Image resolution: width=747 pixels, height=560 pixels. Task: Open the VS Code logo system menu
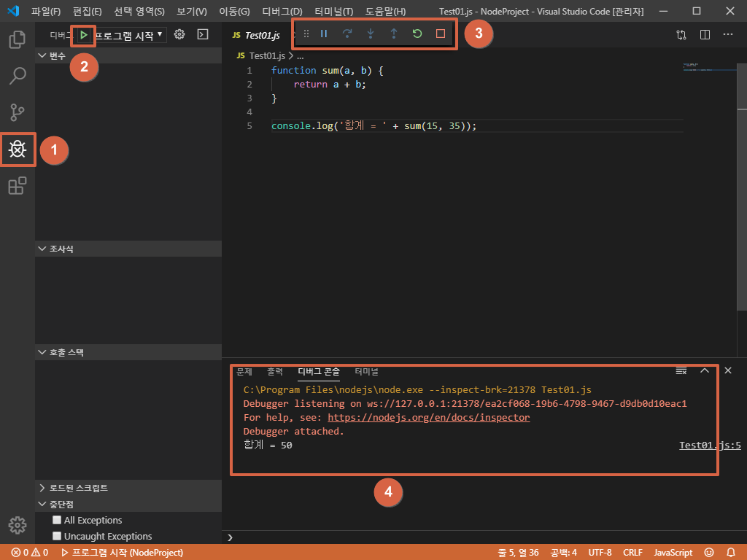click(x=13, y=10)
